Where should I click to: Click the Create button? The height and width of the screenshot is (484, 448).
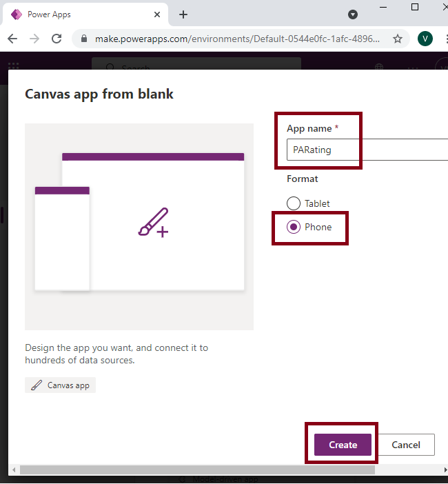click(x=343, y=445)
